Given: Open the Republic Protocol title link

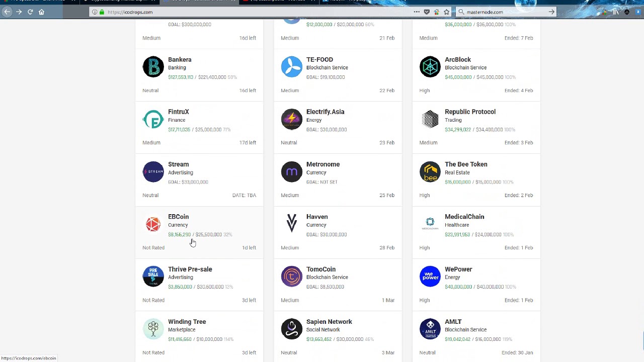Looking at the screenshot, I should click(x=470, y=112).
